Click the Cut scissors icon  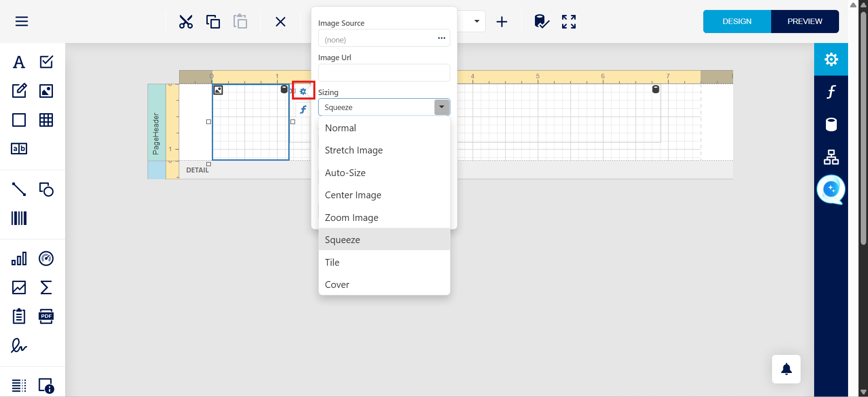pyautogui.click(x=186, y=22)
